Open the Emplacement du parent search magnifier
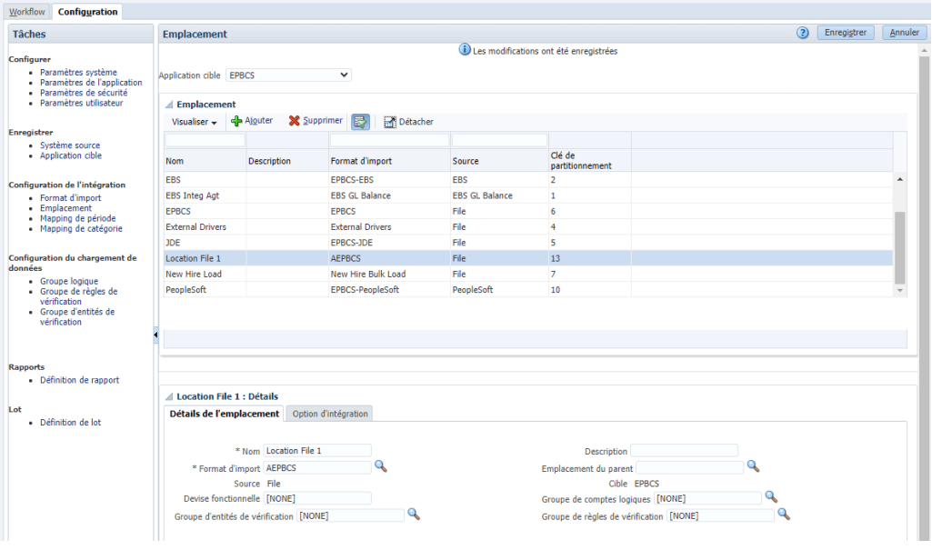Screen dimensions: 942x560 (754, 466)
